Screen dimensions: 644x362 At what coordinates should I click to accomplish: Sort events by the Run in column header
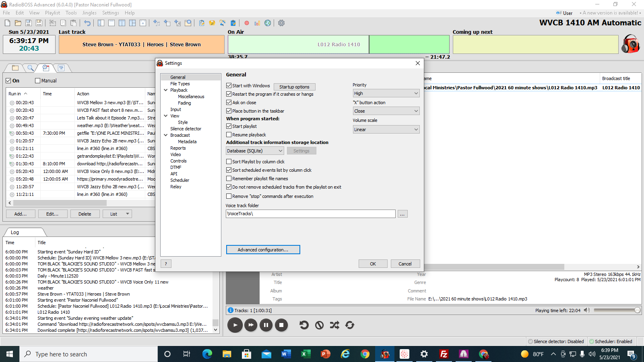[23, 94]
